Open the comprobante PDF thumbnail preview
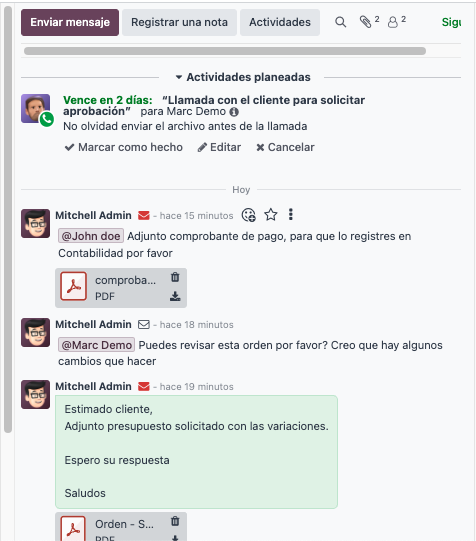 pos(73,286)
